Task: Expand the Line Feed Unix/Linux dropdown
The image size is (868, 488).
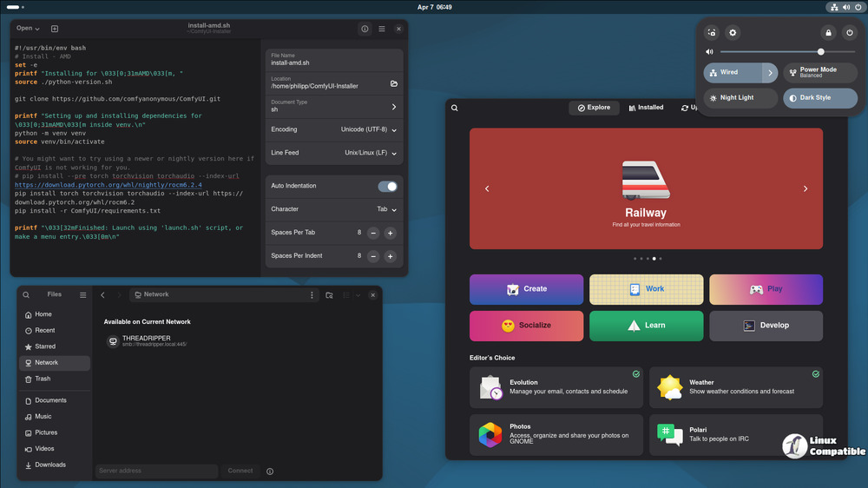Action: [x=369, y=153]
